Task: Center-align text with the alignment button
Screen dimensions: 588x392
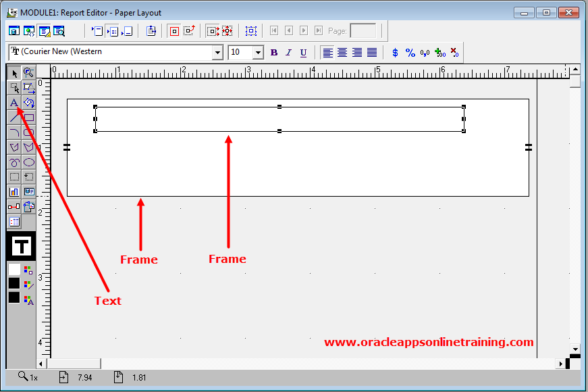Action: [342, 53]
